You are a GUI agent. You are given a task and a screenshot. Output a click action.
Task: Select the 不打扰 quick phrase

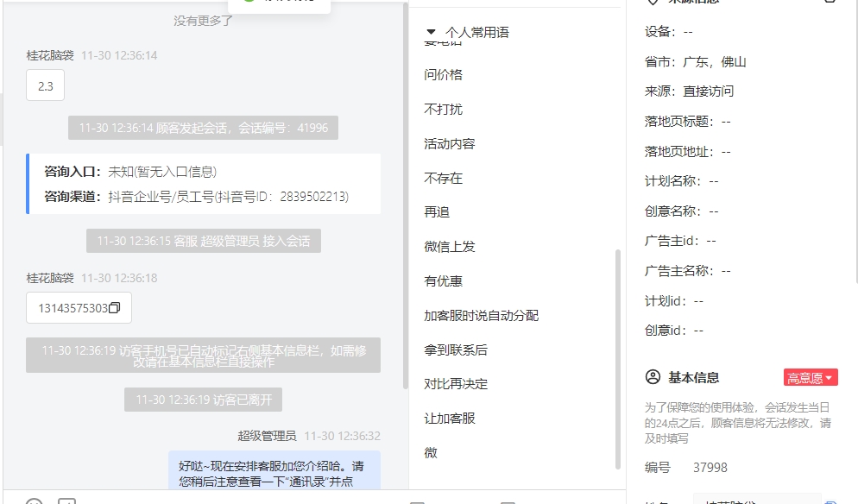443,110
